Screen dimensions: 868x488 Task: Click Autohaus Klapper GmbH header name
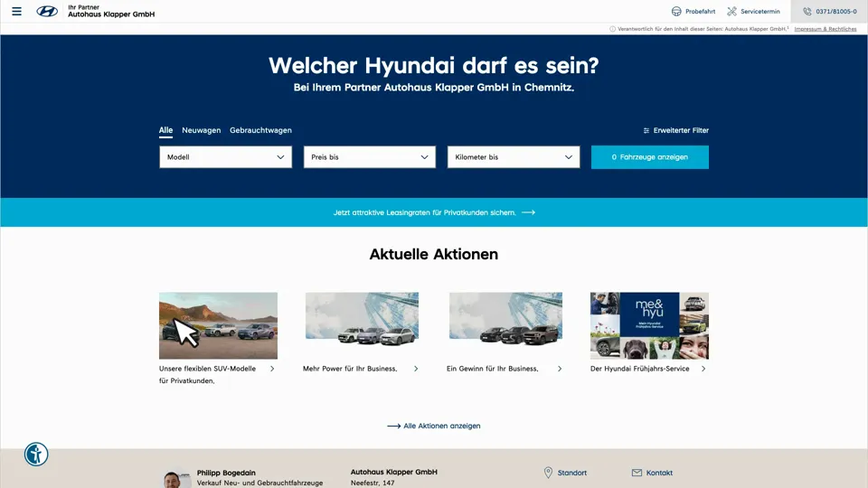111,14
